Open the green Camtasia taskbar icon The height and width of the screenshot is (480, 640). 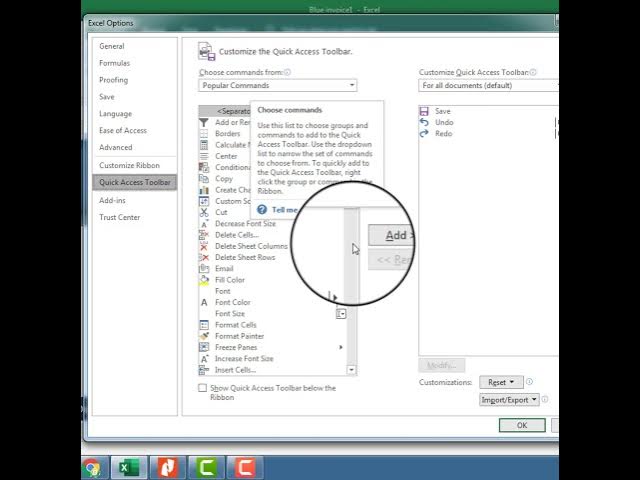pos(206,468)
